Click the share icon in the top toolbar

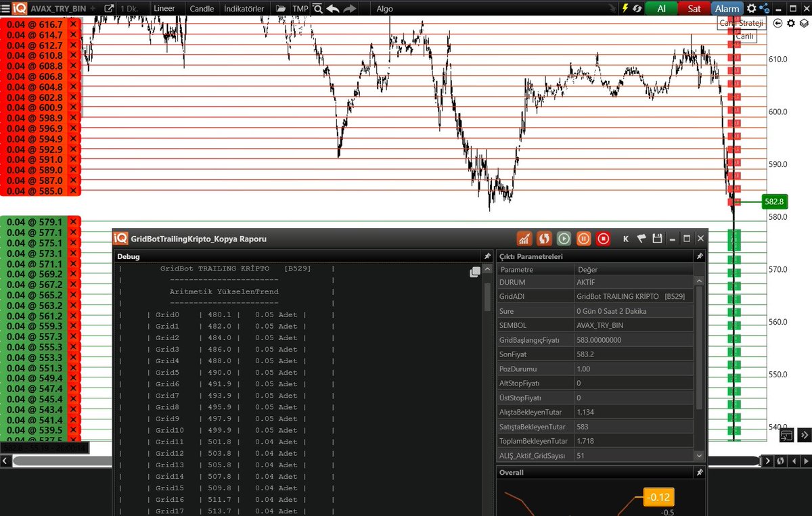[x=765, y=9]
